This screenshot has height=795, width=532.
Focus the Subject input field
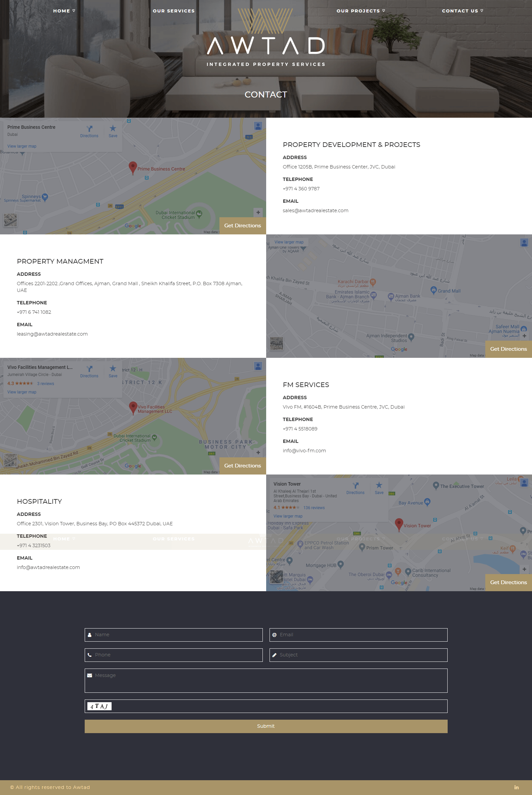358,655
